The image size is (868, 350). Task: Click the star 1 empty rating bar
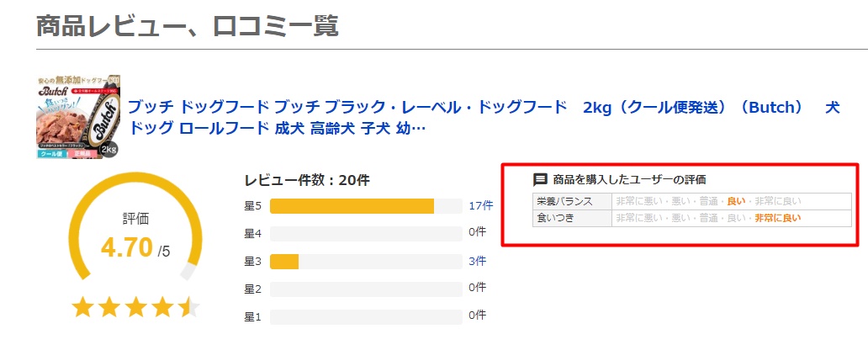pyautogui.click(x=366, y=316)
